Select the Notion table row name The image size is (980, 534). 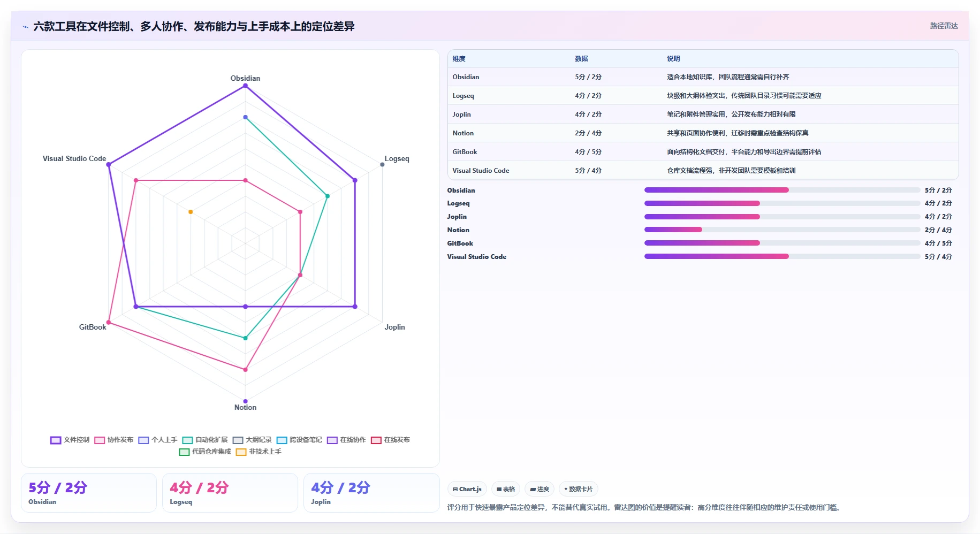(463, 133)
